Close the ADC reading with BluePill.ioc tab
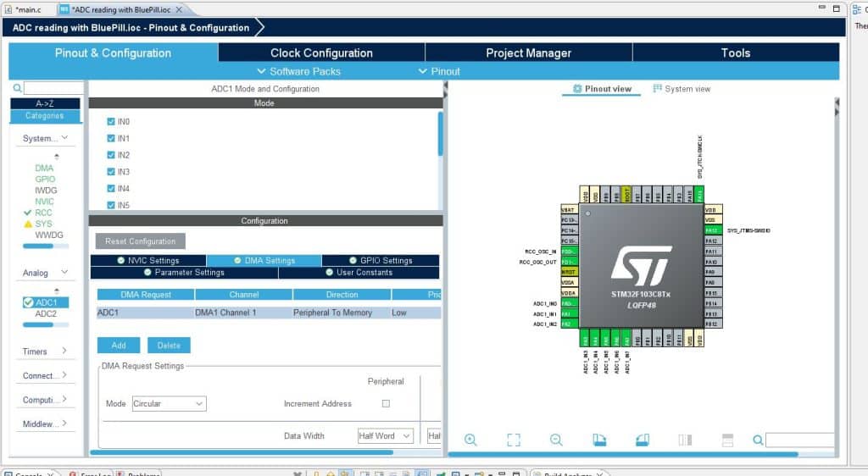The height and width of the screenshot is (476, 868). (179, 10)
